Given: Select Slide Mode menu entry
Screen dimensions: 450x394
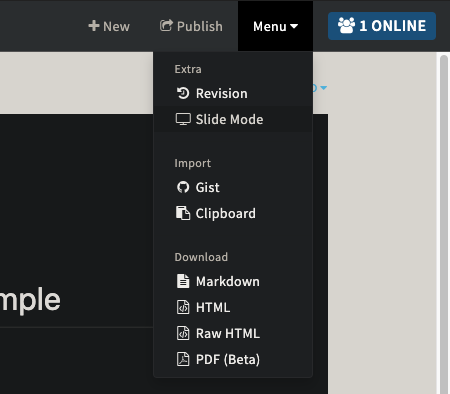Looking at the screenshot, I should coord(233,119).
